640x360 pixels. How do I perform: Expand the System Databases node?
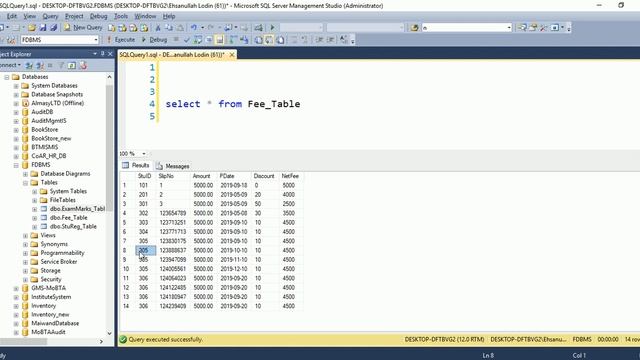tap(16, 86)
